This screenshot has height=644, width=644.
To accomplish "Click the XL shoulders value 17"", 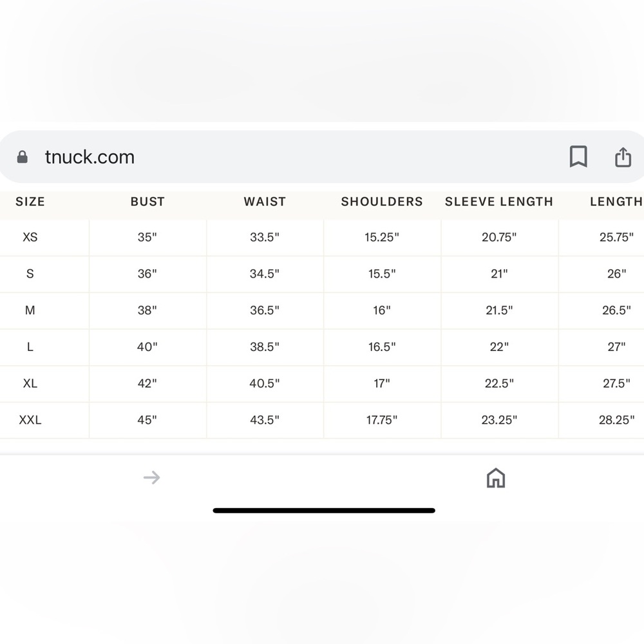I will tap(382, 383).
